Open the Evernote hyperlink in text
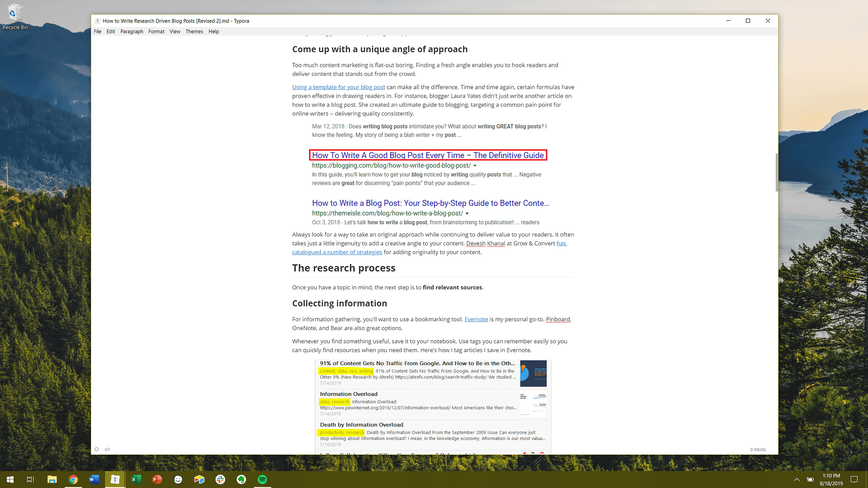 (x=476, y=319)
